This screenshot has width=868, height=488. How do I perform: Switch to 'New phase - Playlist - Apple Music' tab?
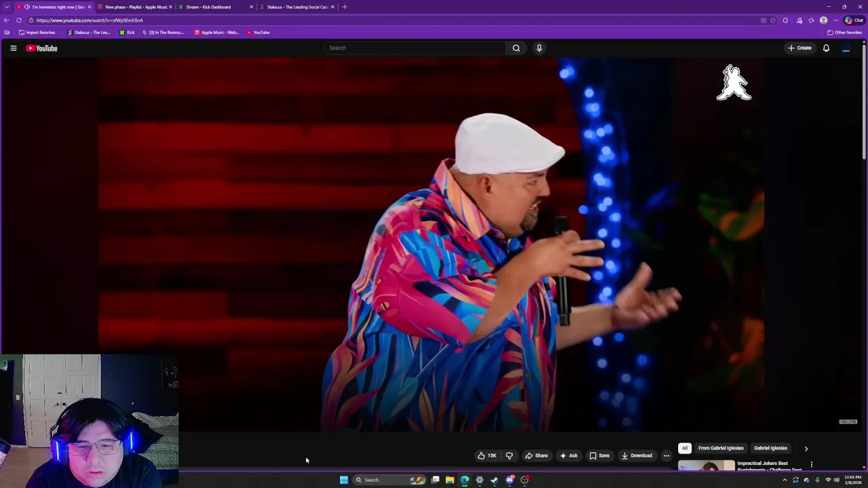tap(136, 7)
